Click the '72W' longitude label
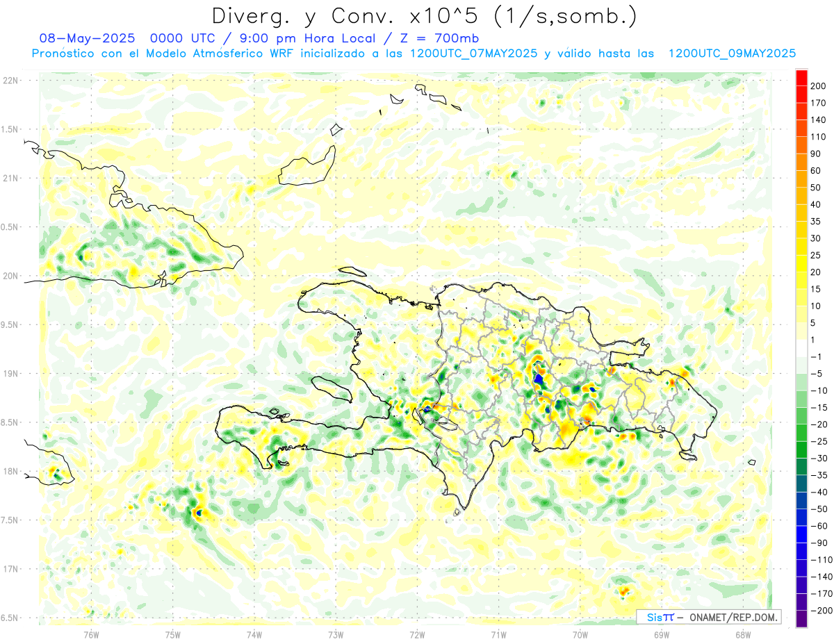This screenshot has height=644, width=834. coord(417,635)
